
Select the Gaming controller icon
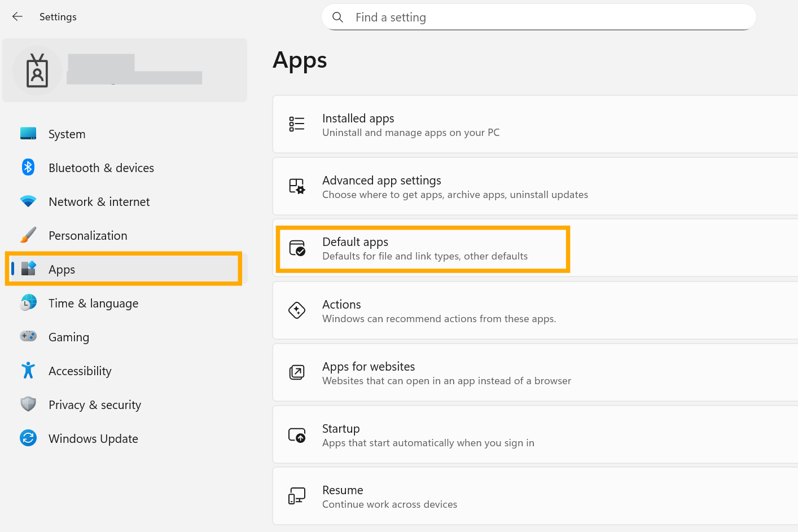[28, 336]
